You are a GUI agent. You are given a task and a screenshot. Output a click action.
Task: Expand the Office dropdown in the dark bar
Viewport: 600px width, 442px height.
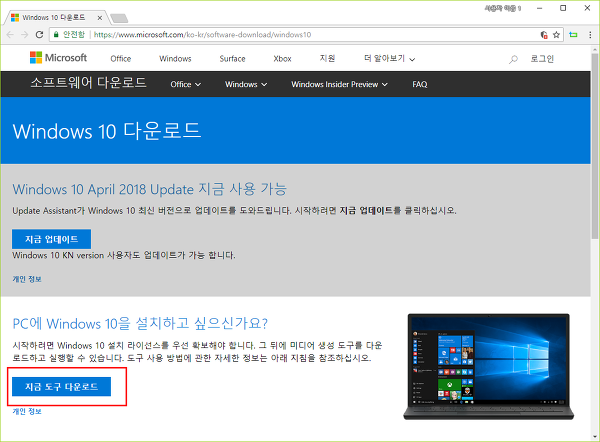186,84
